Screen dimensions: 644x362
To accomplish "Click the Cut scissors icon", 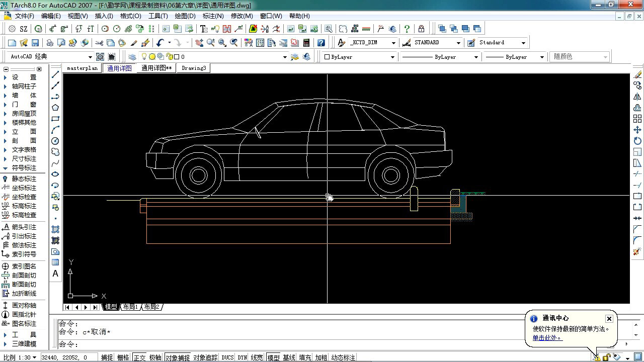I will (x=99, y=43).
